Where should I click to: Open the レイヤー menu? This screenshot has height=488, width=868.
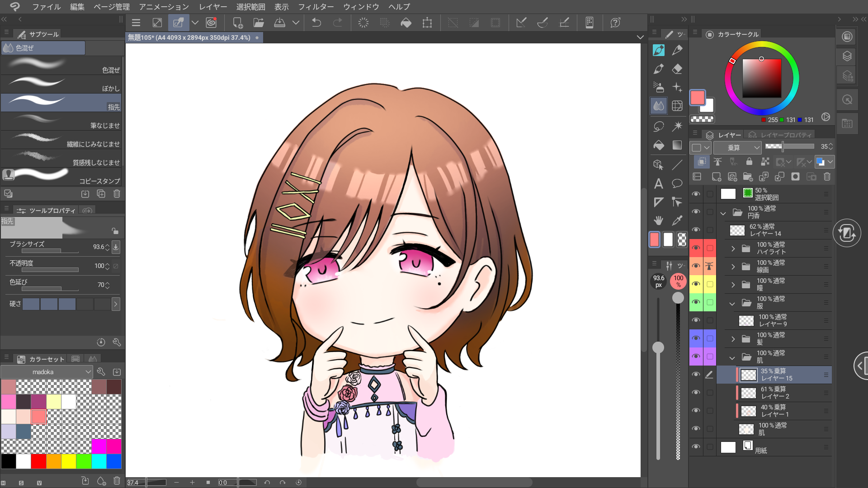pos(213,7)
